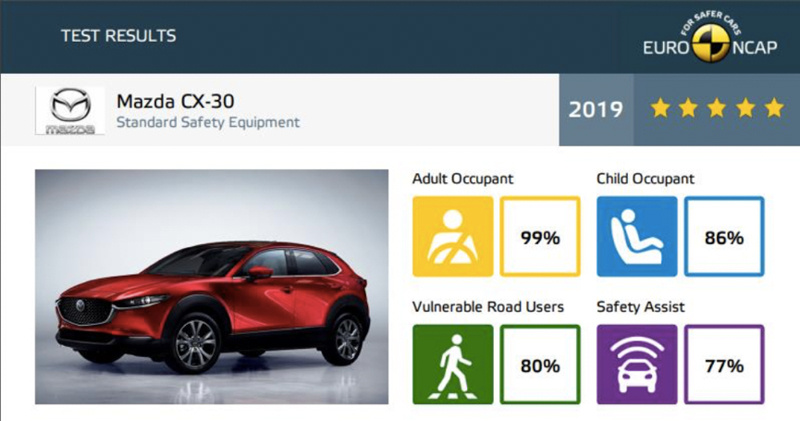Image resolution: width=800 pixels, height=421 pixels.
Task: Select the purple Safety Assist car icon
Action: point(637,364)
